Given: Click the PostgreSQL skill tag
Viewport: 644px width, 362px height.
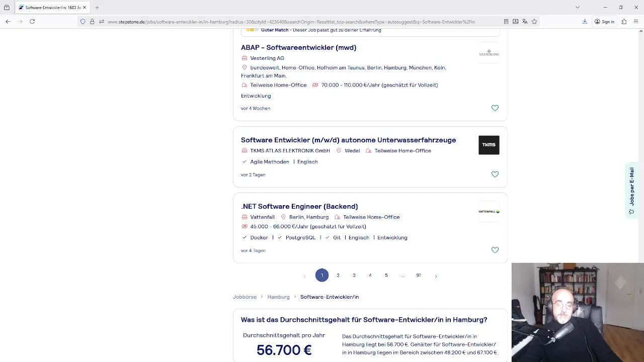Looking at the screenshot, I should (301, 238).
